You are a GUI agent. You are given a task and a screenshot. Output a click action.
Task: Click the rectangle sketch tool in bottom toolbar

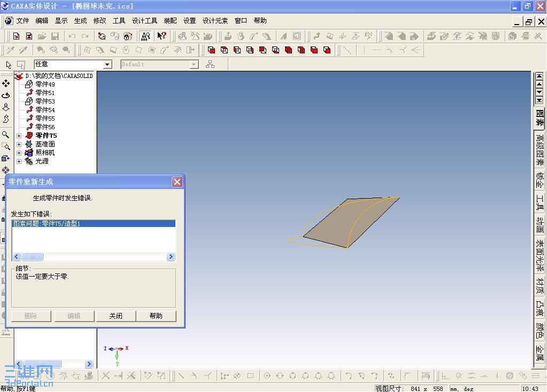[x=250, y=375]
